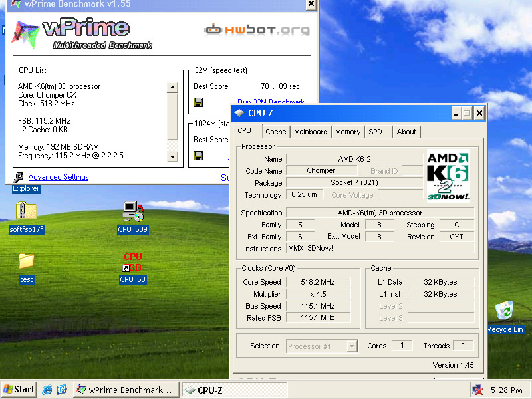This screenshot has height=399, width=532.
Task: Click the '701.189 sec' best score
Action: tap(280, 86)
